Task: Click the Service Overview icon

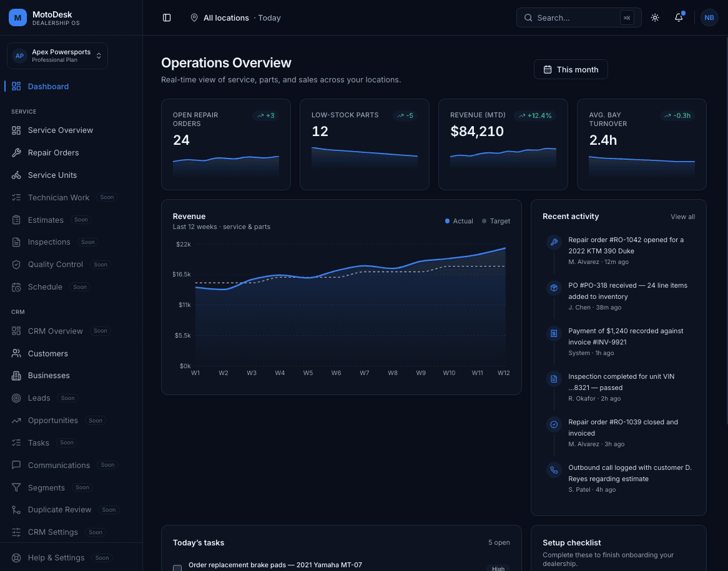Action: (16, 130)
